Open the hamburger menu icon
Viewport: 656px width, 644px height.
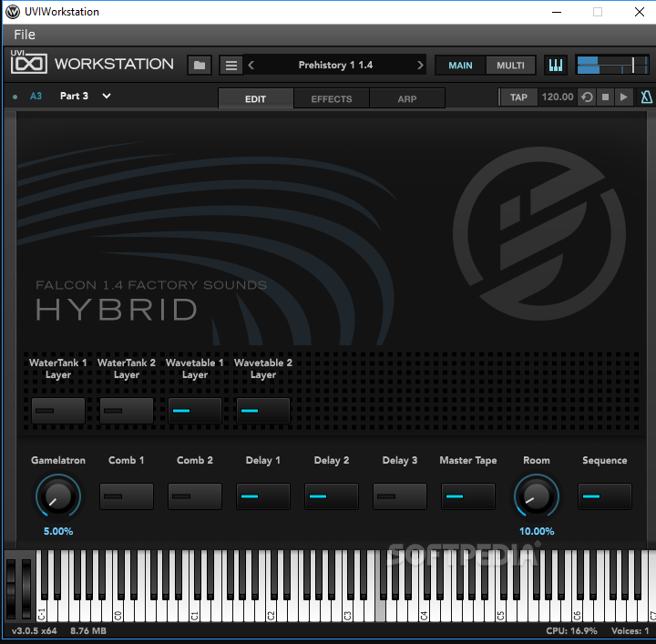[231, 66]
